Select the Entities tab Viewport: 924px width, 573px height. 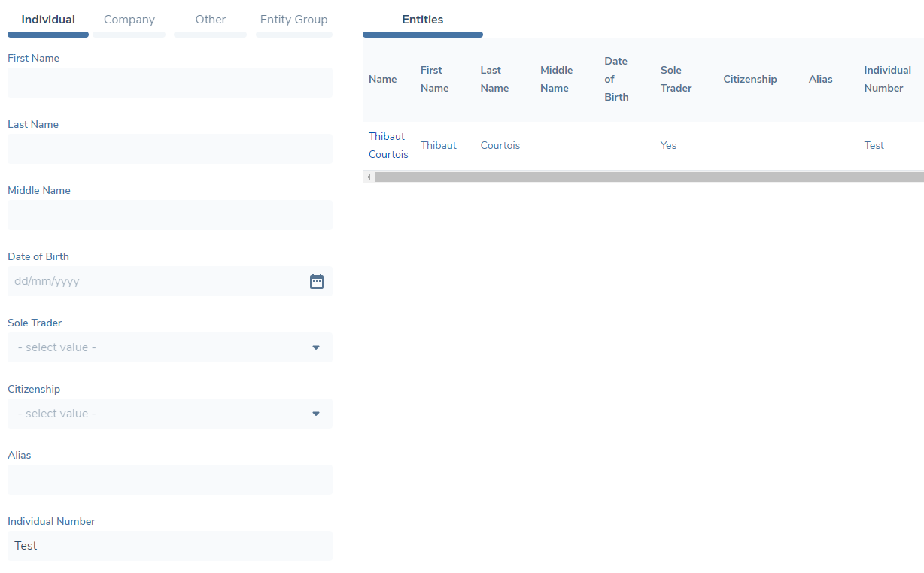pos(422,20)
